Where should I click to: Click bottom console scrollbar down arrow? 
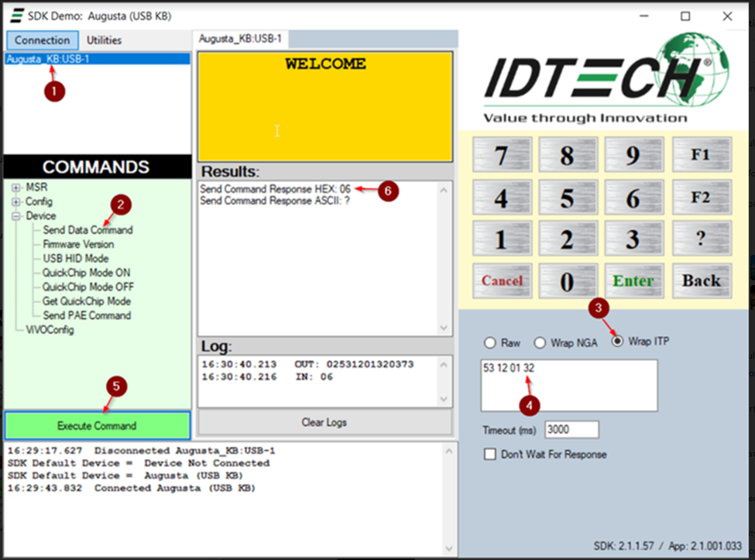pos(449,548)
